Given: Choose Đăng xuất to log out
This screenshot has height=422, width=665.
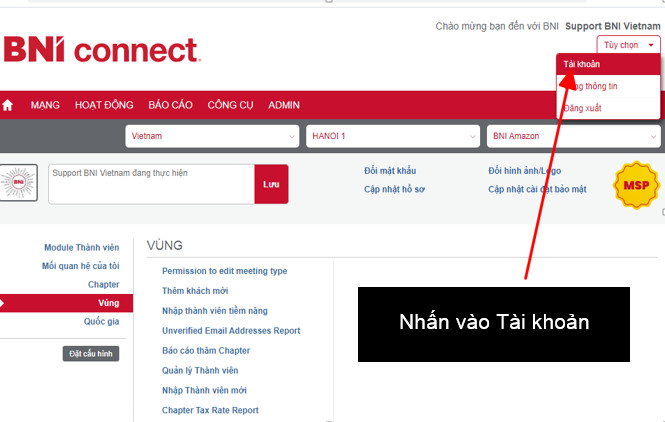Looking at the screenshot, I should [x=608, y=108].
